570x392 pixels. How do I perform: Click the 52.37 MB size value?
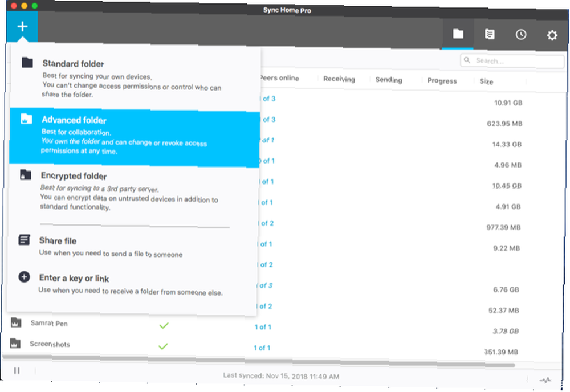tap(503, 311)
